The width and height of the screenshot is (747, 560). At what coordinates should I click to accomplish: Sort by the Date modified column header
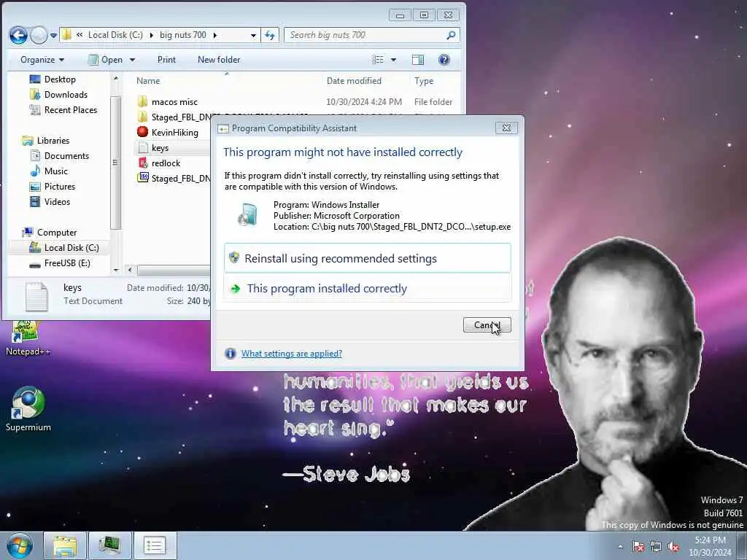coord(354,81)
